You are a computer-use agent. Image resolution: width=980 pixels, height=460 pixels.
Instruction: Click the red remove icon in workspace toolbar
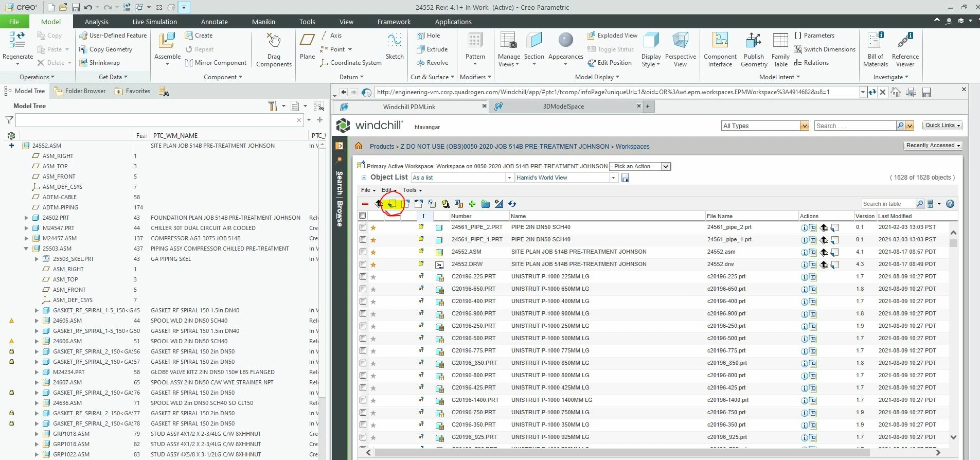tap(365, 204)
